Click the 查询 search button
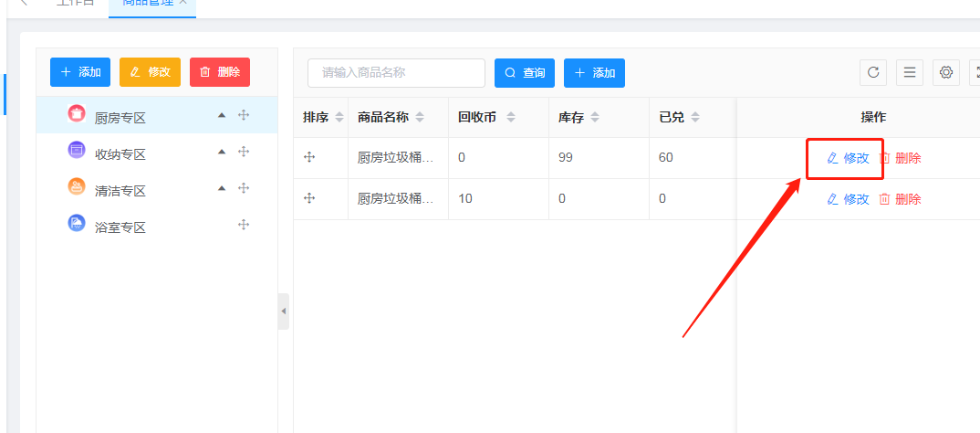This screenshot has height=433, width=980. [525, 73]
